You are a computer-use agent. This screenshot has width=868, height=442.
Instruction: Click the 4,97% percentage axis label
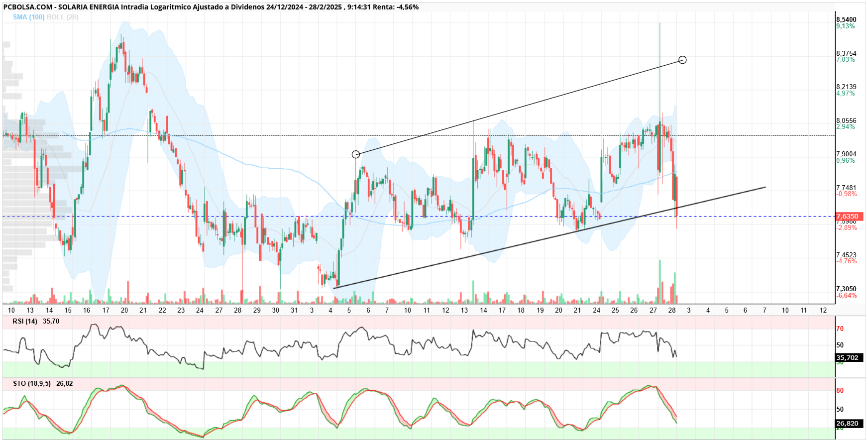[x=846, y=93]
